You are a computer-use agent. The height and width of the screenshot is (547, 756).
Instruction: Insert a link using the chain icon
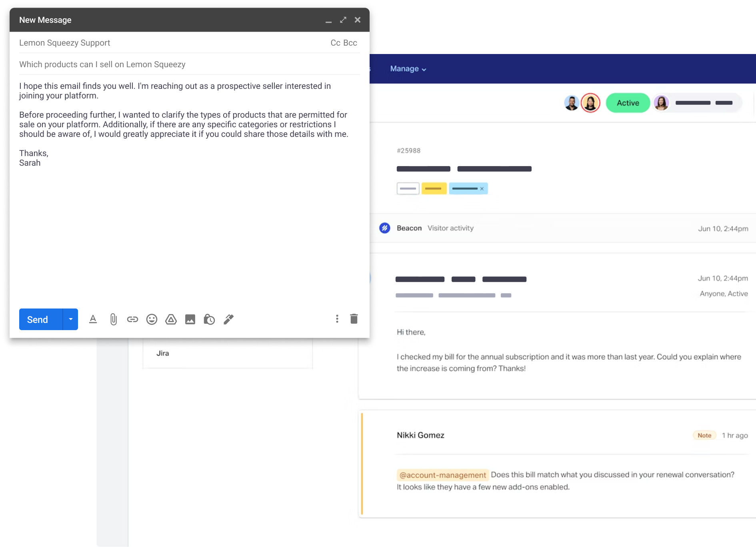pyautogui.click(x=132, y=319)
